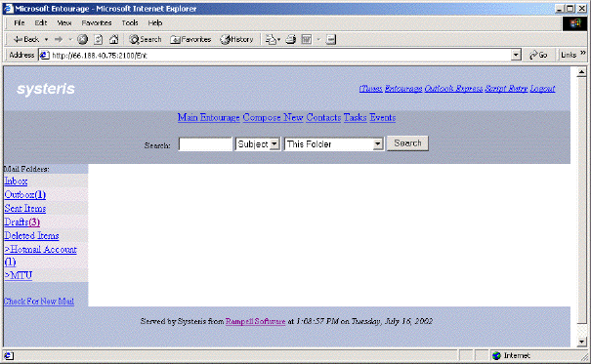
Task: Go to the Home page icon
Action: click(113, 39)
